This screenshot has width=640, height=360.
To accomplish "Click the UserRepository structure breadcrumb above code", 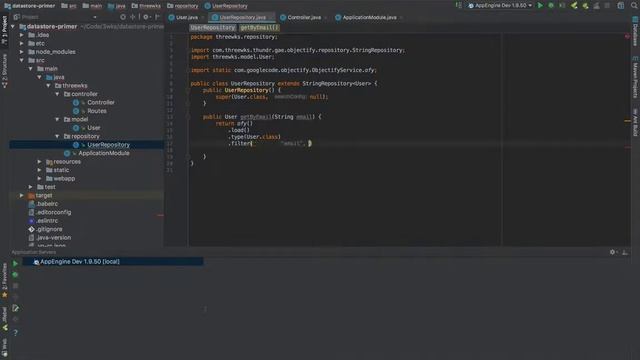I will (213, 28).
